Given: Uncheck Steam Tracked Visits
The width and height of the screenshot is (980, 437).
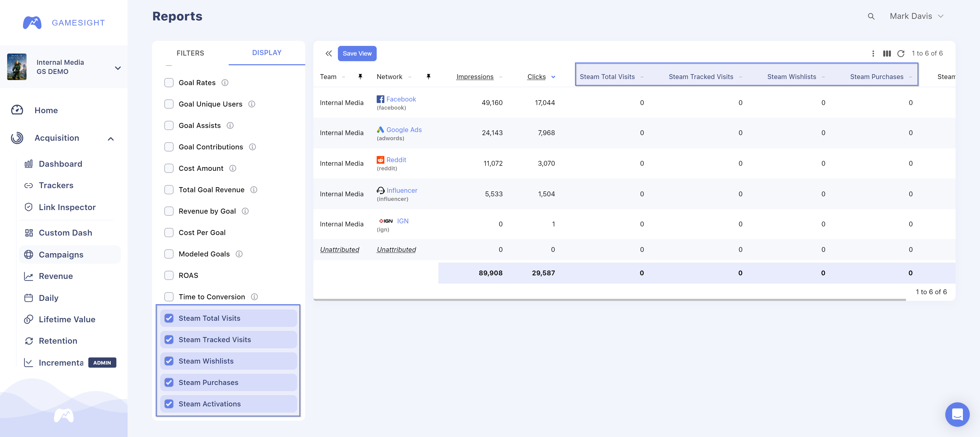Looking at the screenshot, I should (x=169, y=339).
